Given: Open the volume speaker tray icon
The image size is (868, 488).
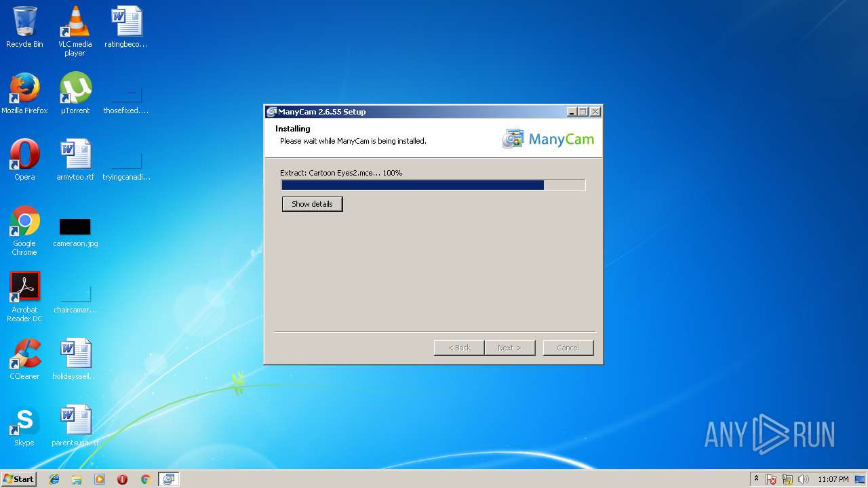Looking at the screenshot, I should (x=804, y=479).
